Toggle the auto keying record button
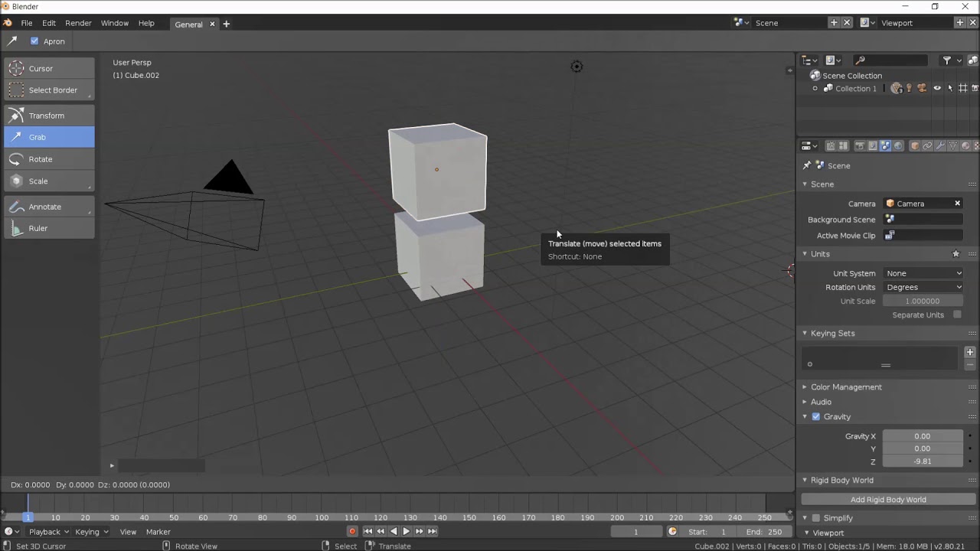 pyautogui.click(x=352, y=531)
